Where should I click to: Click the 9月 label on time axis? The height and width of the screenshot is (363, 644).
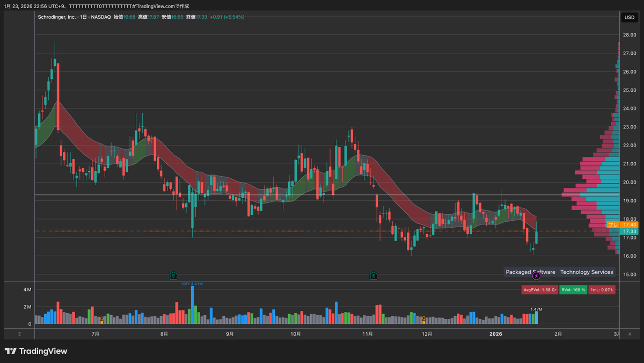[230, 334]
